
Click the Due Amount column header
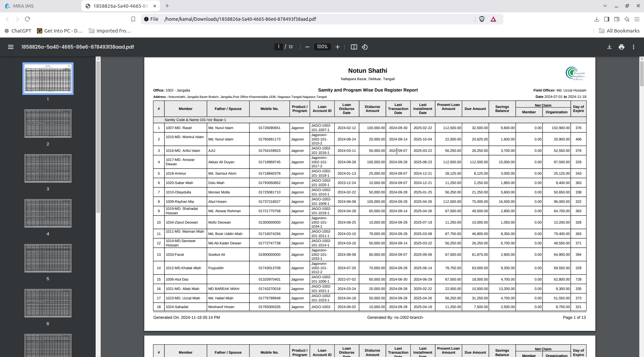475,109
